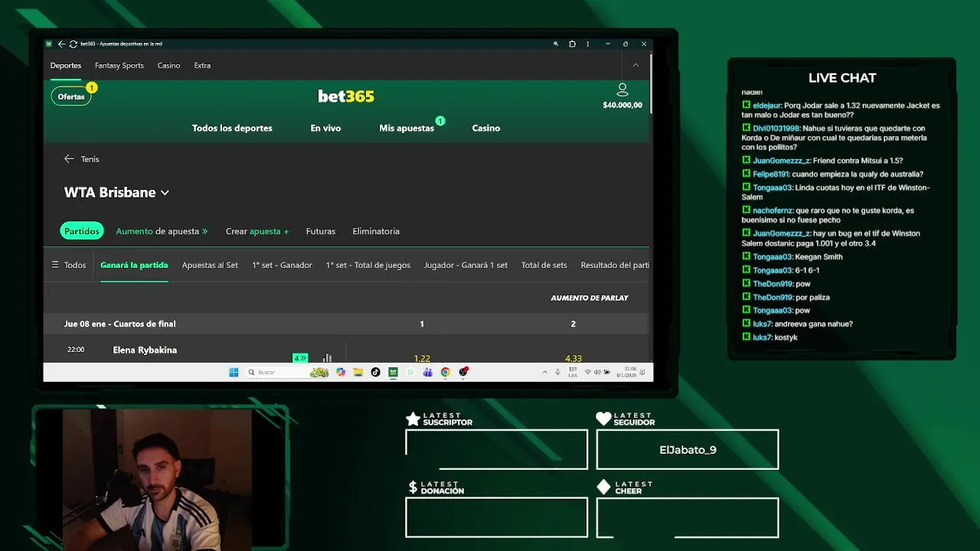
Task: Open TikTok from the taskbar
Action: pos(375,372)
